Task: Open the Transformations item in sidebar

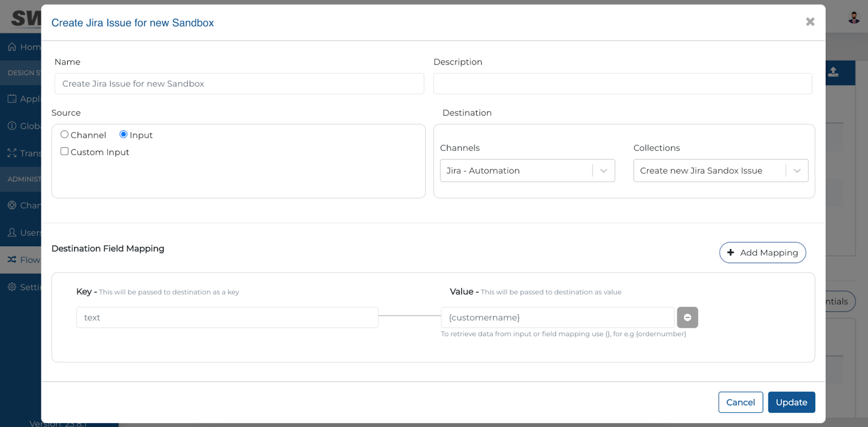Action: tap(24, 153)
